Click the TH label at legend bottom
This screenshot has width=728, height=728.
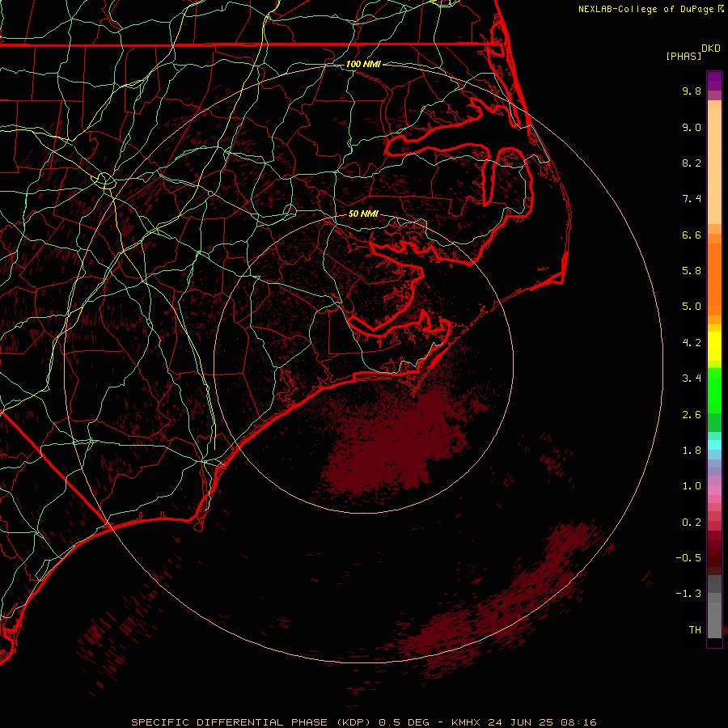(695, 630)
